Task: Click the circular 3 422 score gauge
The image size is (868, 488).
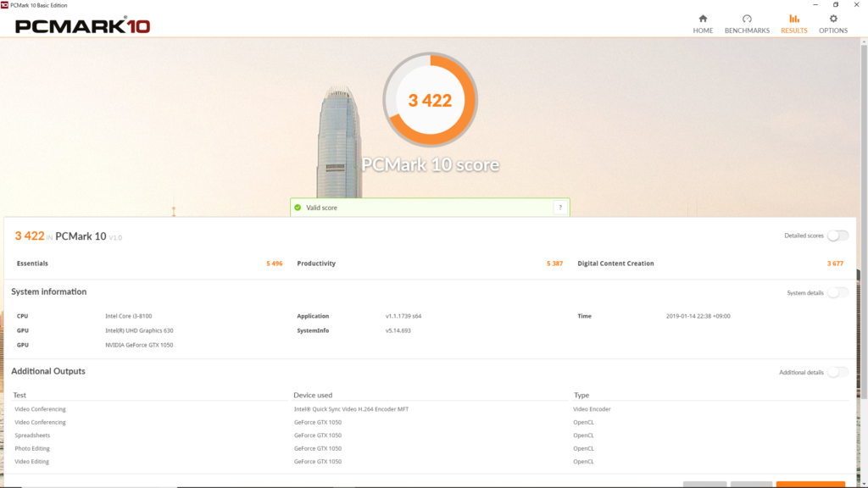Action: click(x=430, y=100)
